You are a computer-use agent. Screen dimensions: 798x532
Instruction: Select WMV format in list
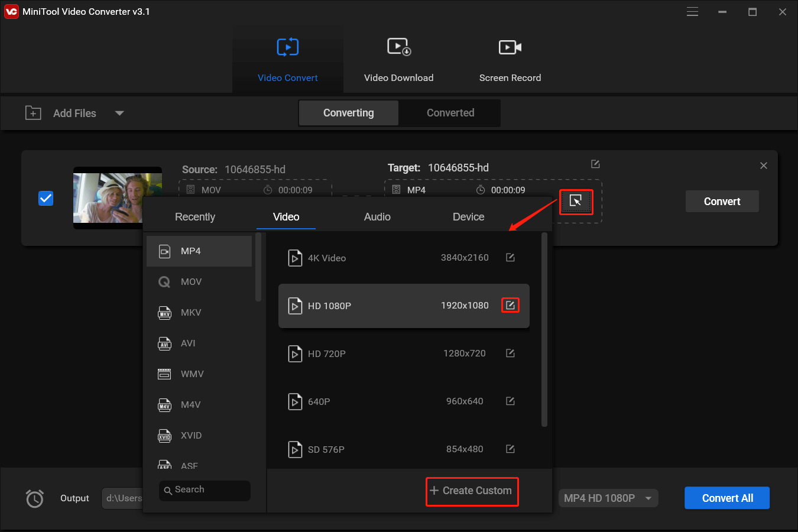click(199, 374)
